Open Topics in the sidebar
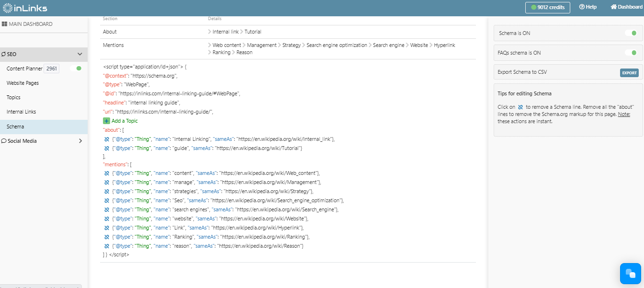Viewport: 644px width, 288px height. [13, 97]
